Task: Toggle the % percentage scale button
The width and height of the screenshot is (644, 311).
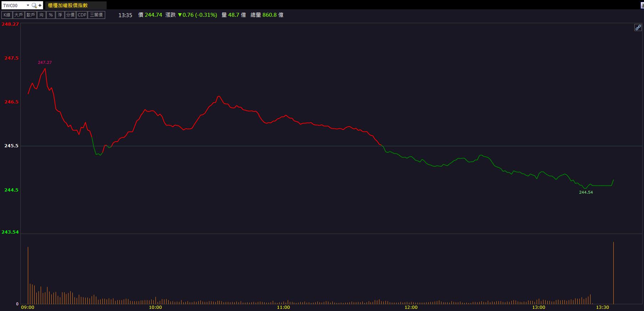Action: (x=51, y=15)
